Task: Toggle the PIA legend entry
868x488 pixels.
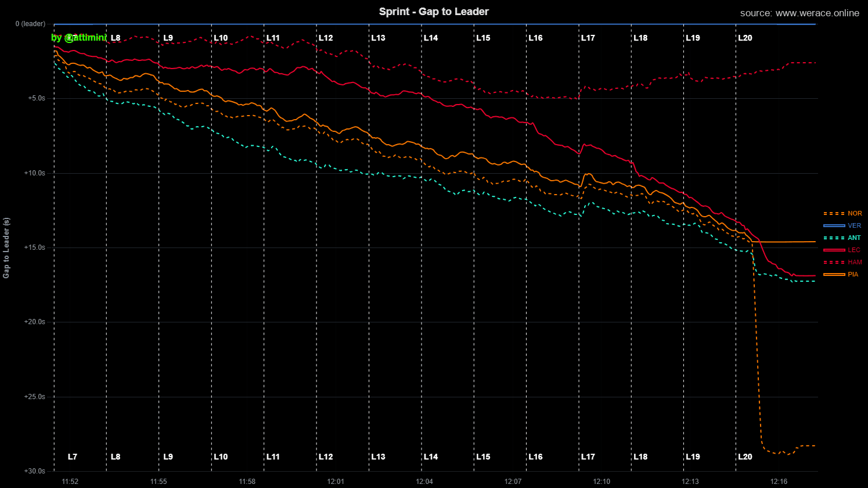Action: point(841,275)
